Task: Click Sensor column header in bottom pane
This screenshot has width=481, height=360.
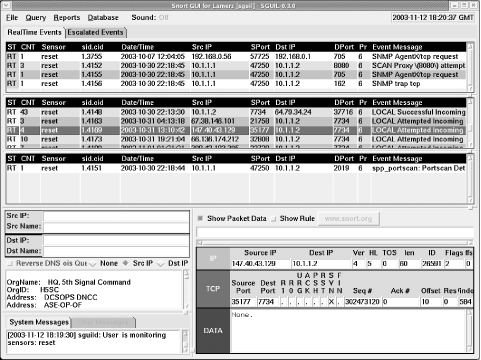Action: pyautogui.click(x=53, y=159)
